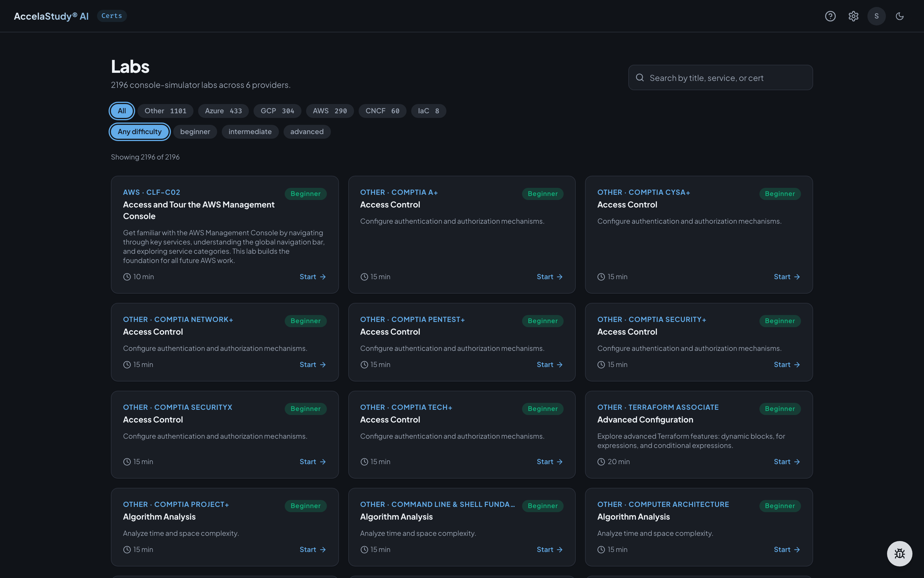Screen dimensions: 924x578
Task: Open the Access and Tour AWS Management Console title
Action: click(199, 210)
